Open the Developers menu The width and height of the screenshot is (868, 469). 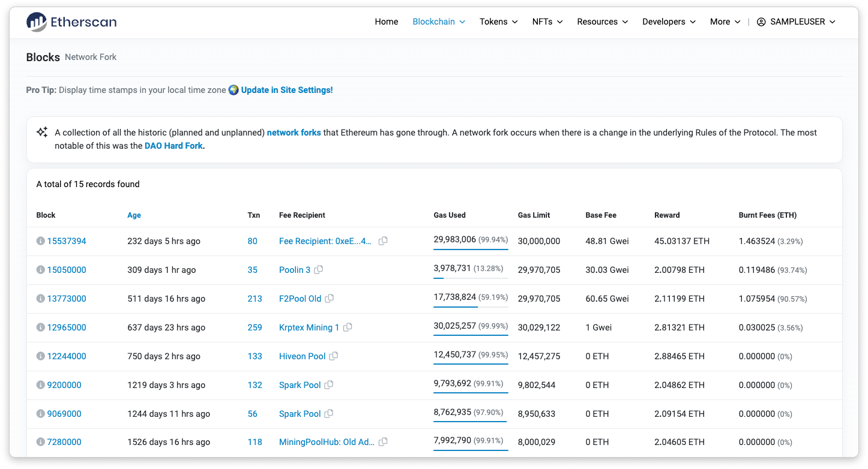pyautogui.click(x=669, y=22)
